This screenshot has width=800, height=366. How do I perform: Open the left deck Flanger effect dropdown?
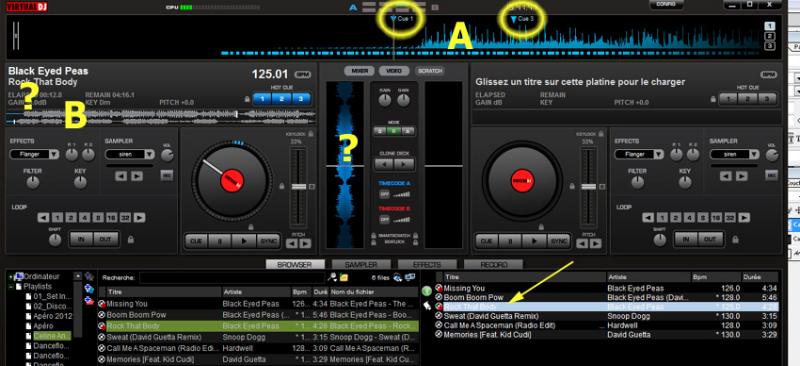34,154
